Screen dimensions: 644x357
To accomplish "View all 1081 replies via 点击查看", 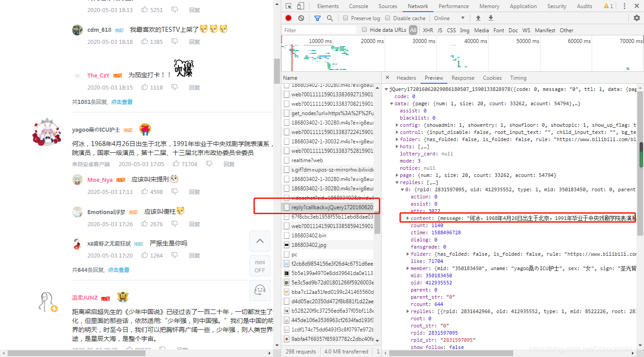I will (122, 102).
